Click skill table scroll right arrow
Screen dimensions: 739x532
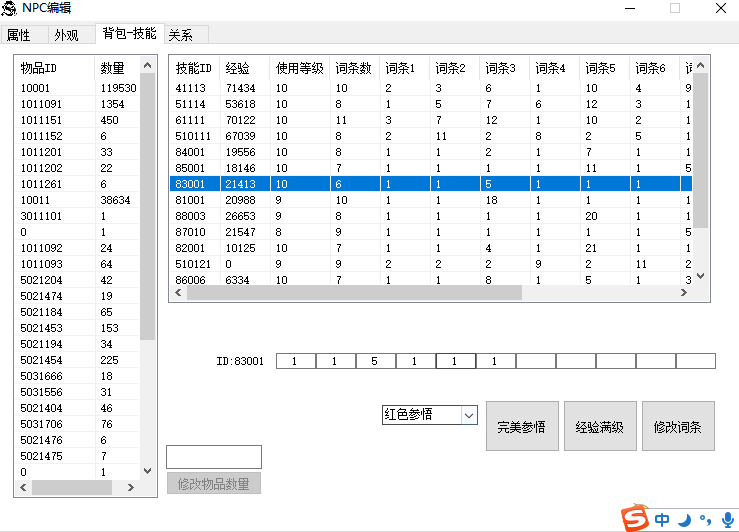[684, 293]
